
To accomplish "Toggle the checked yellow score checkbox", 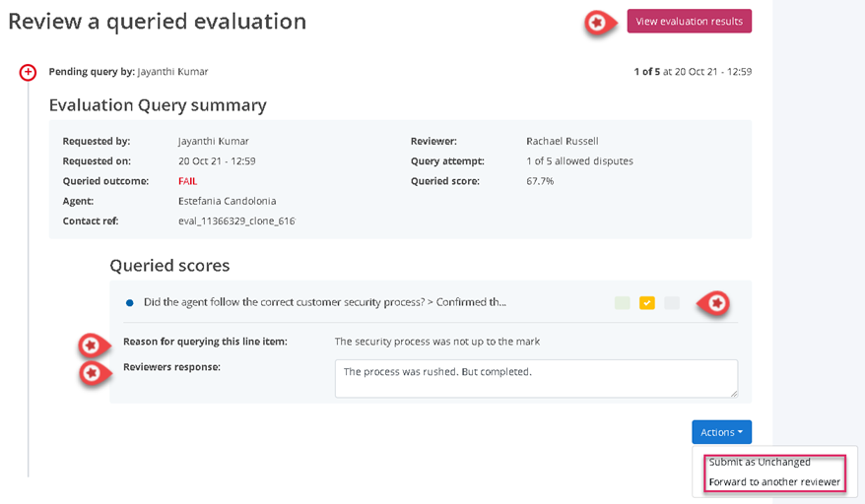I will point(647,303).
